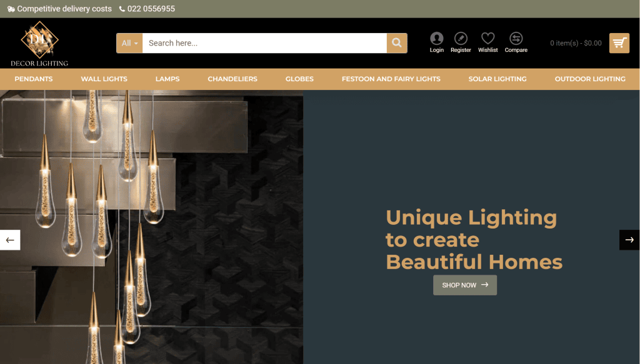Go to next slide arrow
This screenshot has width=640, height=364.
[x=629, y=240]
